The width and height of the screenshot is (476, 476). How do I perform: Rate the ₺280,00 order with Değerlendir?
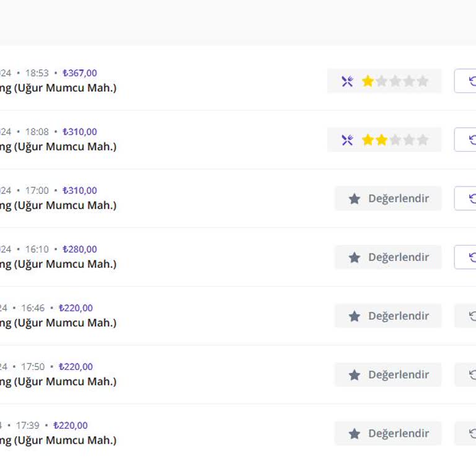388,257
